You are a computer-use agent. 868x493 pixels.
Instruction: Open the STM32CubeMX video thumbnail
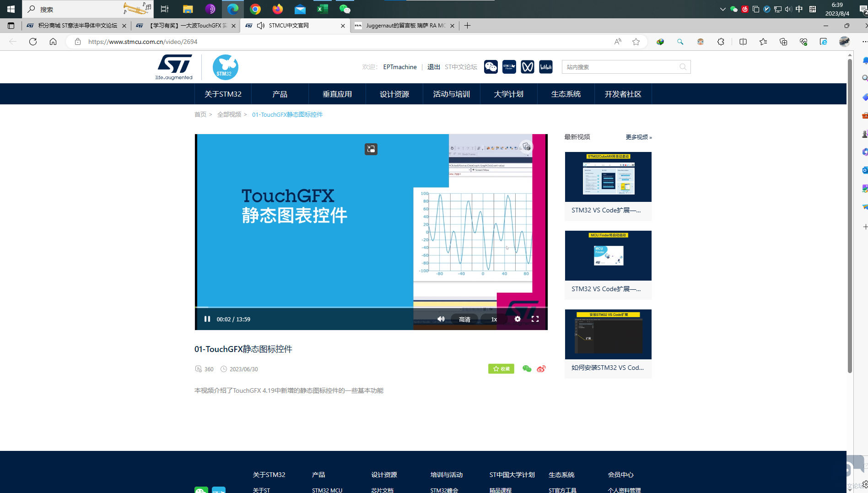point(608,177)
